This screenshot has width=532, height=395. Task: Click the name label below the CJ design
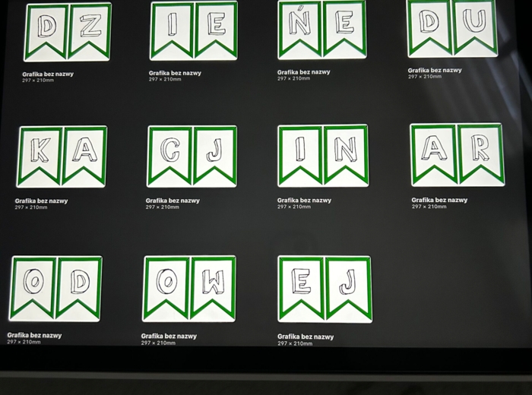pos(173,201)
